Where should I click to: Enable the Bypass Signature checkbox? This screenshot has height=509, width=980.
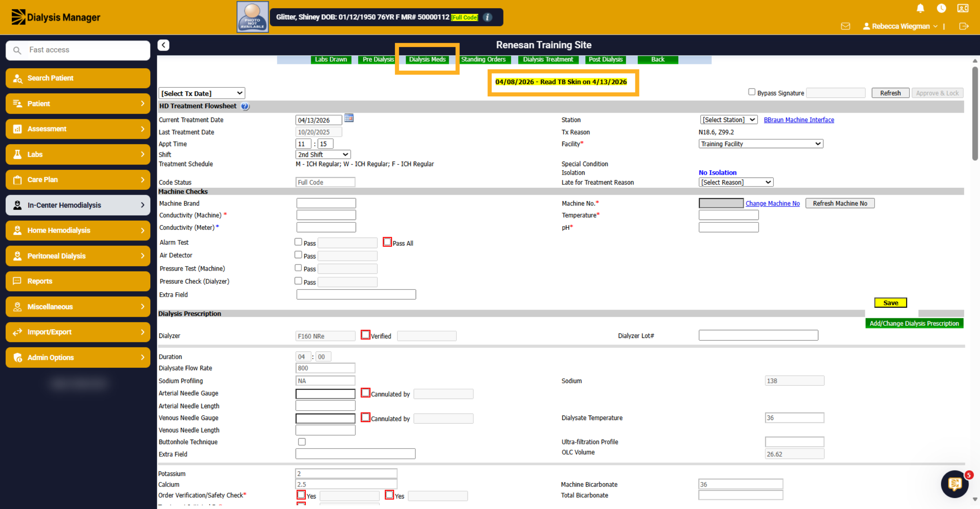(x=751, y=92)
